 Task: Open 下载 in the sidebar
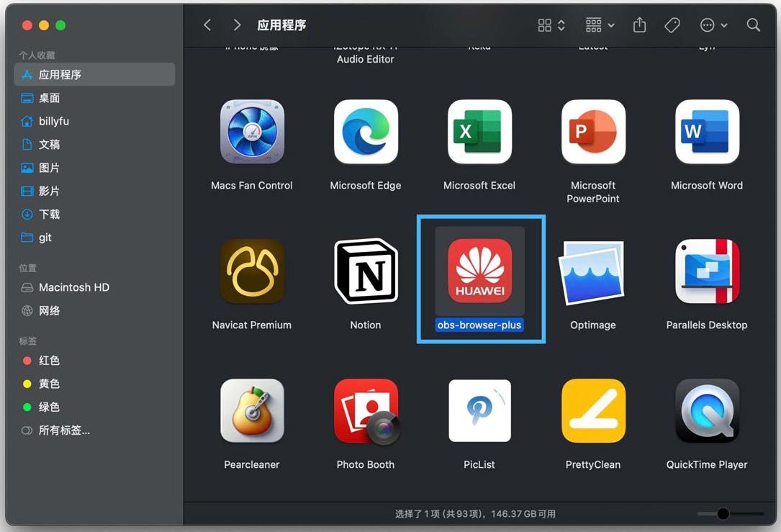(x=49, y=215)
